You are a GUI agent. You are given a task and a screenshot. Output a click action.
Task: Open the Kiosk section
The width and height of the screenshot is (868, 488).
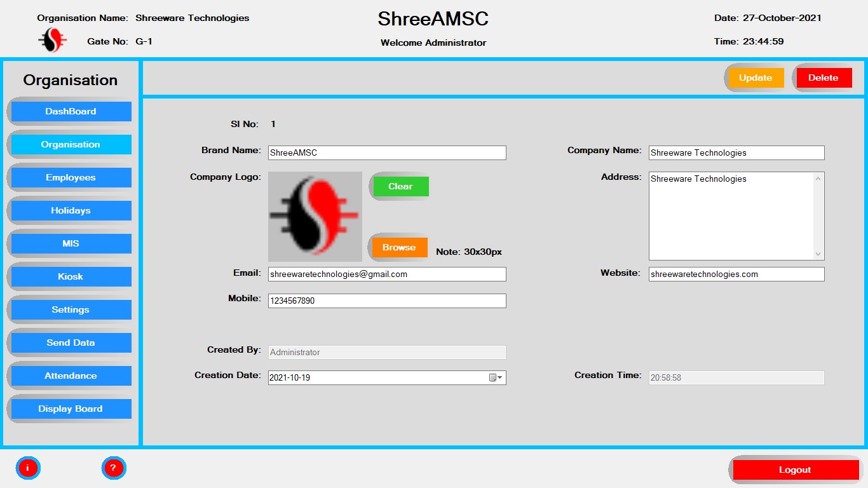click(71, 276)
